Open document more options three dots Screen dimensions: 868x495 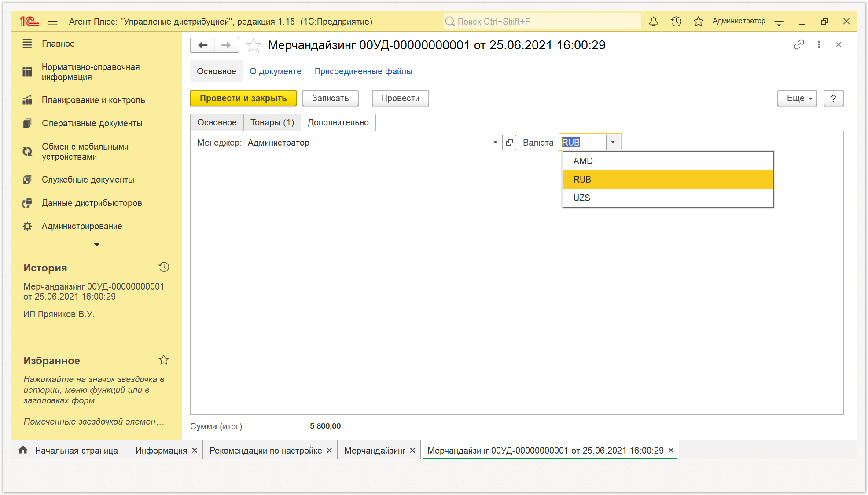coord(819,44)
